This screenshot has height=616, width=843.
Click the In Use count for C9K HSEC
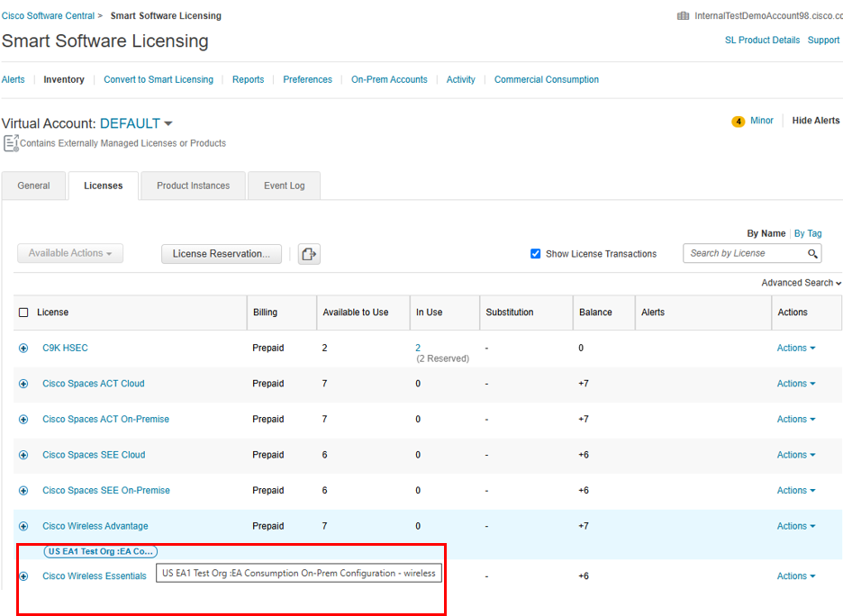pyautogui.click(x=418, y=348)
